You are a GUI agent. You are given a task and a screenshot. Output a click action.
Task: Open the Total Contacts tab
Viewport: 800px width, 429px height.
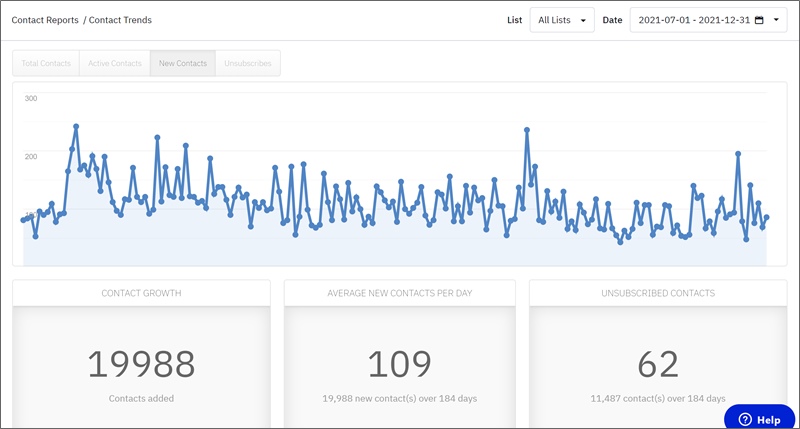pyautogui.click(x=46, y=63)
